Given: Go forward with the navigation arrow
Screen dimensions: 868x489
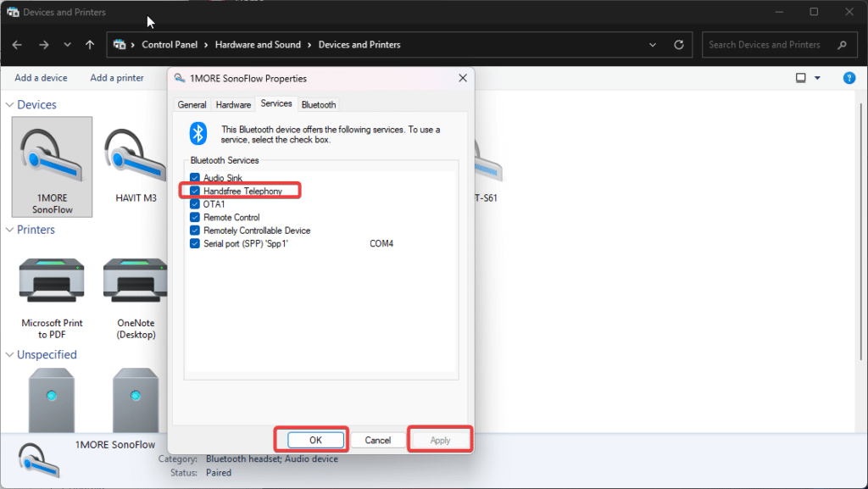Looking at the screenshot, I should [44, 45].
